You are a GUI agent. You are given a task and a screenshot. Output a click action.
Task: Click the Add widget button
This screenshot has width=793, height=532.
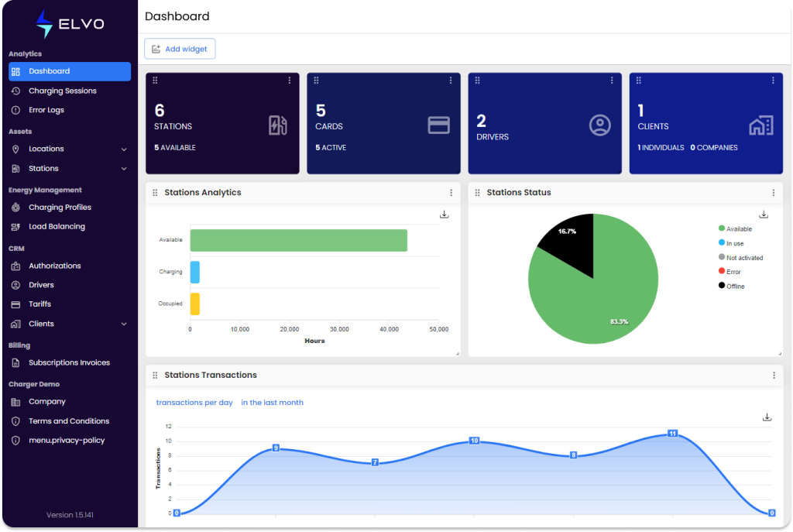180,49
